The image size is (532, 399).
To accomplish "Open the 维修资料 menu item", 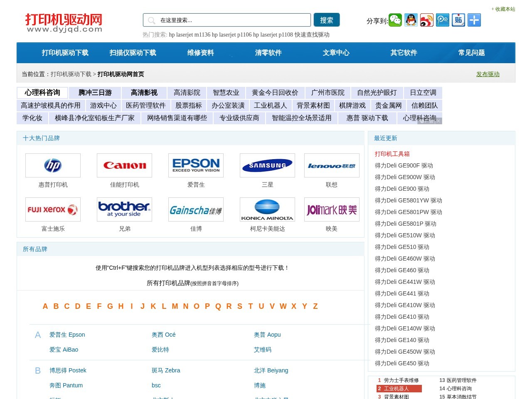I will [x=200, y=53].
